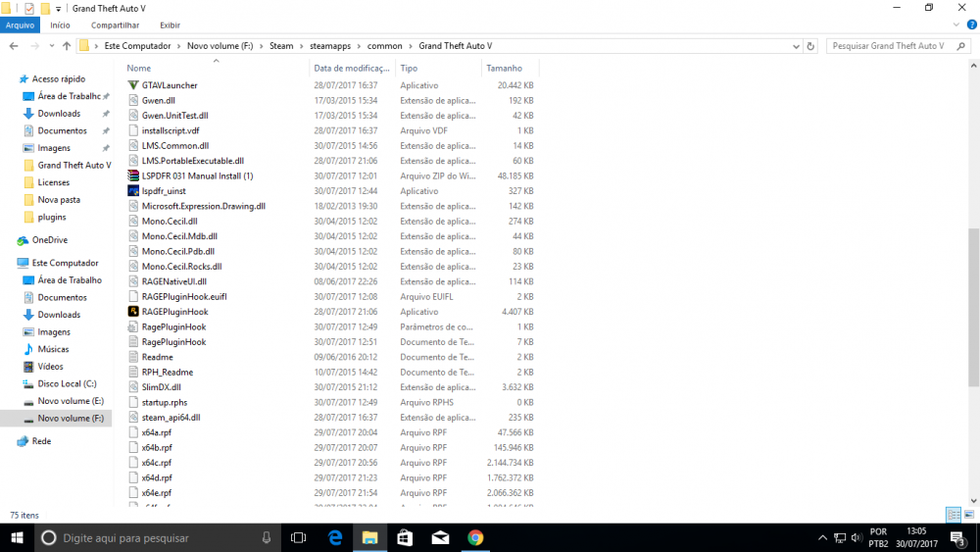
Task: Click the Readme text document icon
Action: pos(133,357)
